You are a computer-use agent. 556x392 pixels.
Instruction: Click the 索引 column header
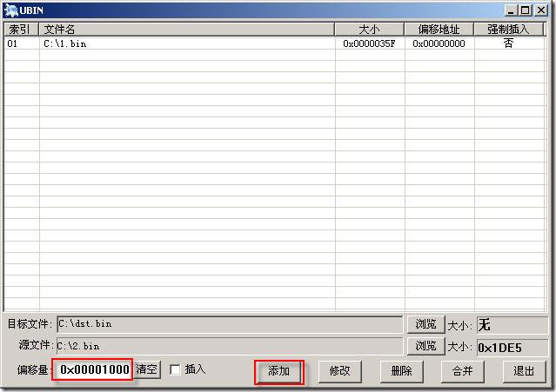20,30
